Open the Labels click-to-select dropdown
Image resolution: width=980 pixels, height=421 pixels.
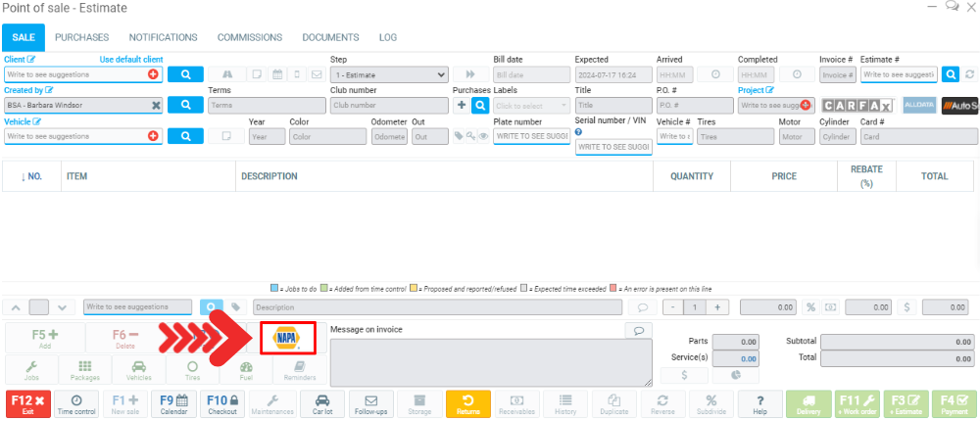click(x=531, y=105)
